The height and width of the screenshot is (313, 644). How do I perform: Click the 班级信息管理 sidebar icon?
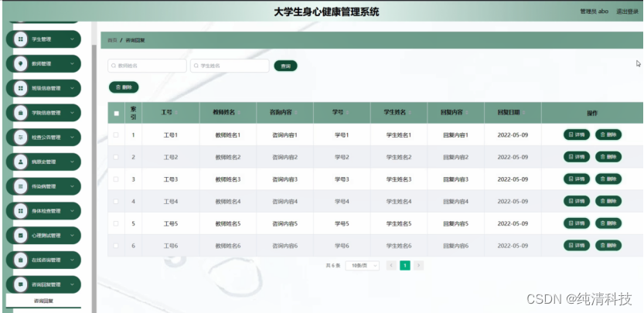coord(21,88)
